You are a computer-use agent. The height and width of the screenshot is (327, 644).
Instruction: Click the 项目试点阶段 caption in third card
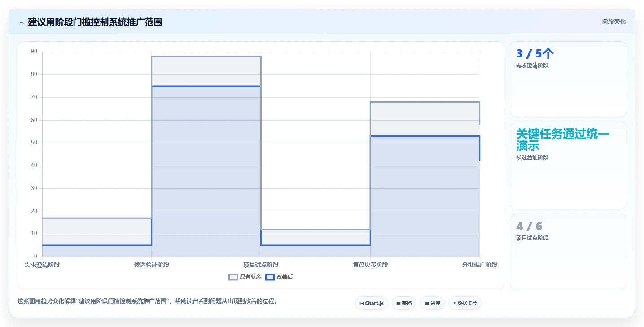(532, 238)
